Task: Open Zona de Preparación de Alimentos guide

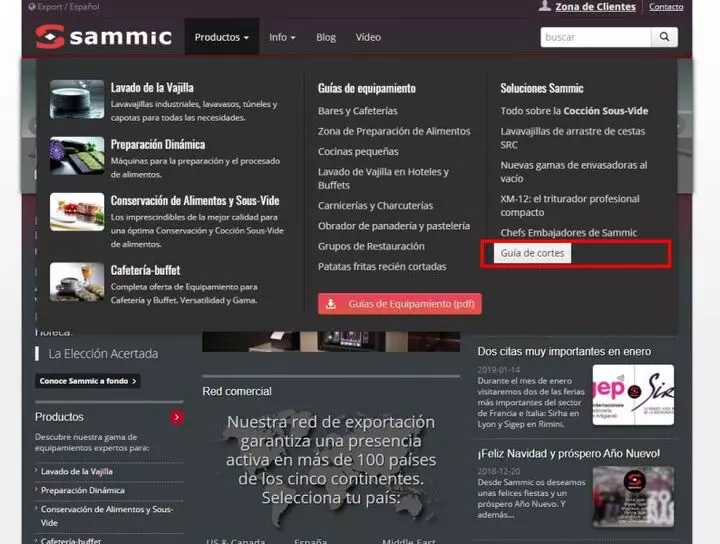Action: 394,131
